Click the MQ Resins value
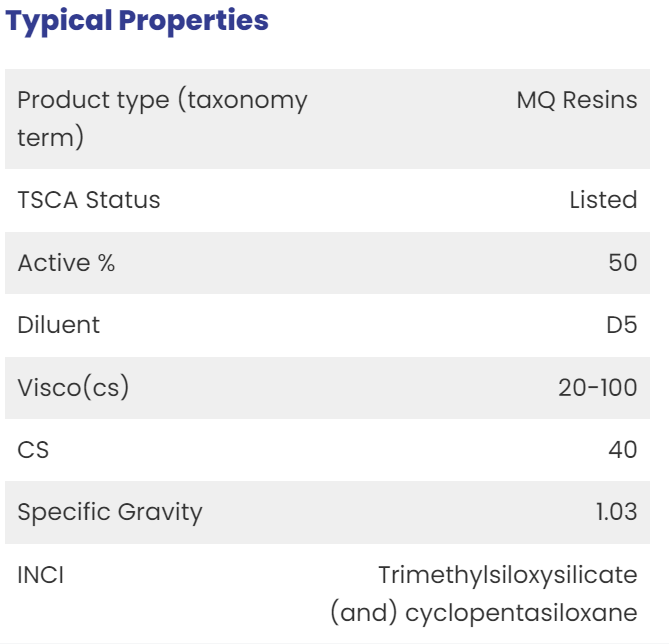669x644 pixels. [577, 100]
